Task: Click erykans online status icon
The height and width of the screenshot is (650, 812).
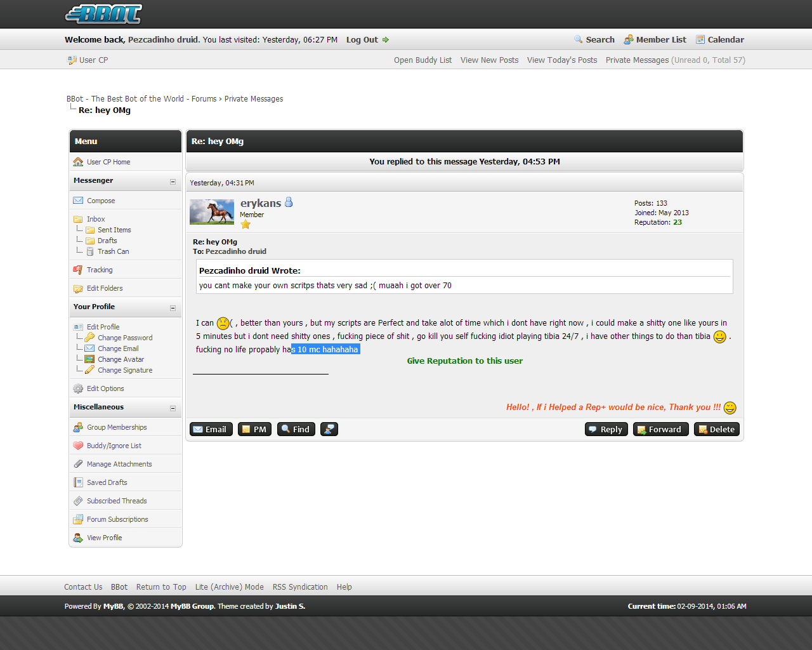Action: (289, 202)
